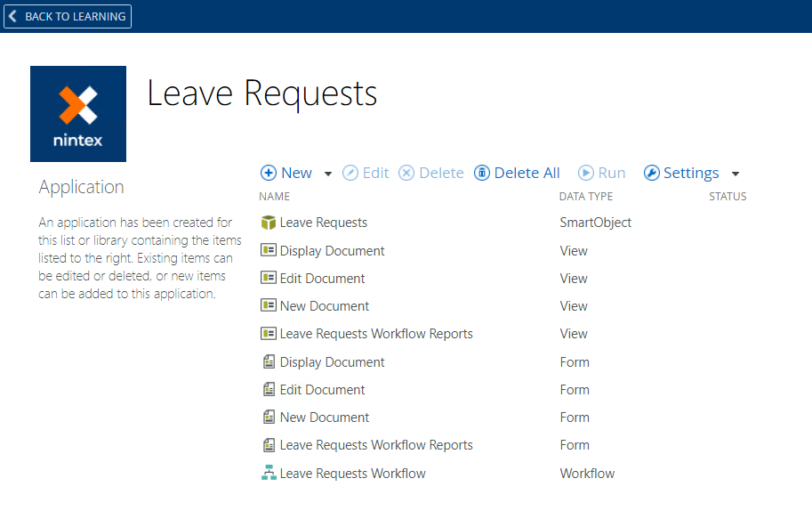Click the New Document view icon

269,305
